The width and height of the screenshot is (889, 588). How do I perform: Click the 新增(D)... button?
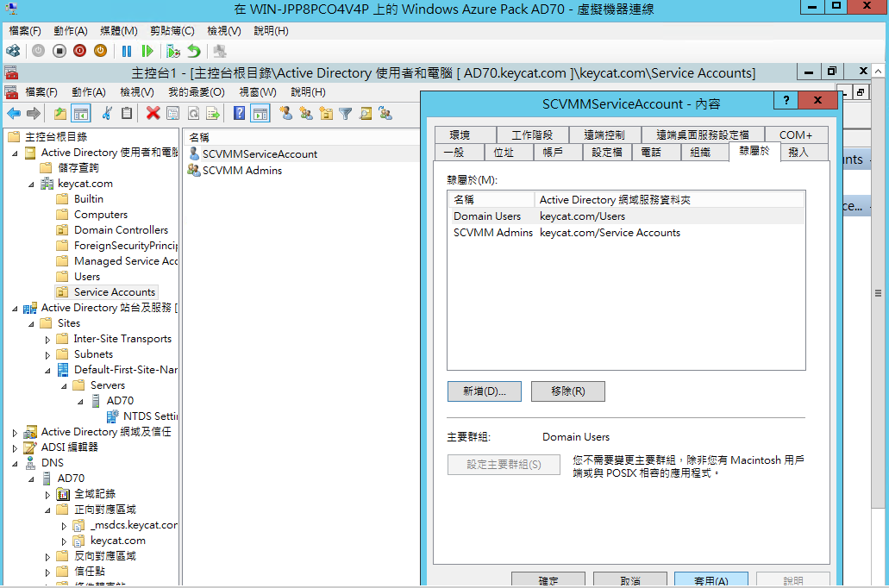click(485, 391)
